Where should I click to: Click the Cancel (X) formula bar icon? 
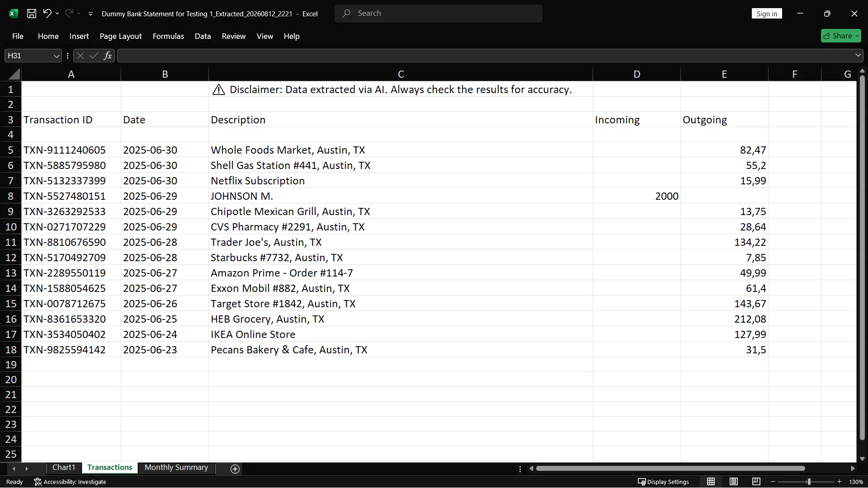tap(80, 56)
